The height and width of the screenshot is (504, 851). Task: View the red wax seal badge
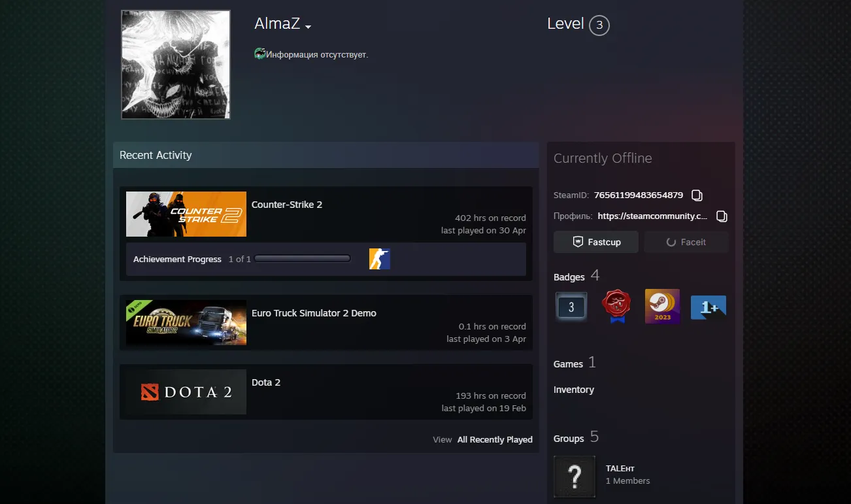point(616,307)
